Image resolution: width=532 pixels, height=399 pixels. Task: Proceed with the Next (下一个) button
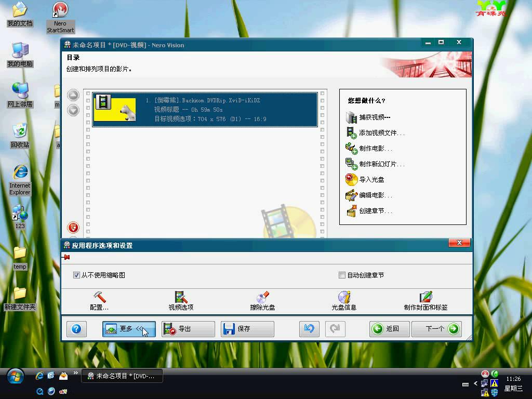[436, 329]
